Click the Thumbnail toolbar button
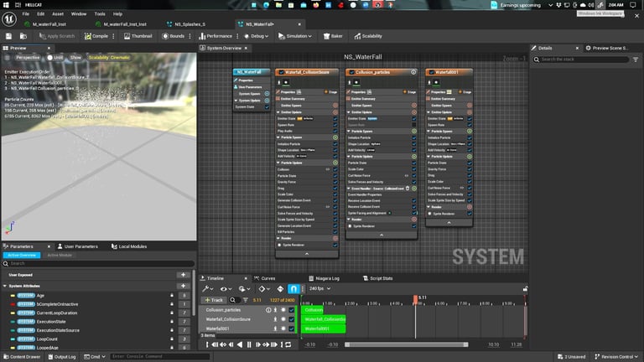The image size is (644, 362). [x=138, y=36]
